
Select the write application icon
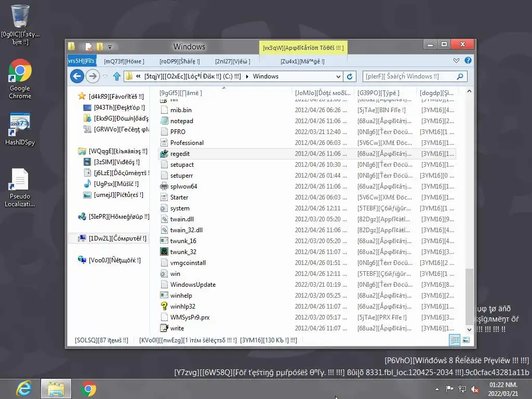point(164,328)
